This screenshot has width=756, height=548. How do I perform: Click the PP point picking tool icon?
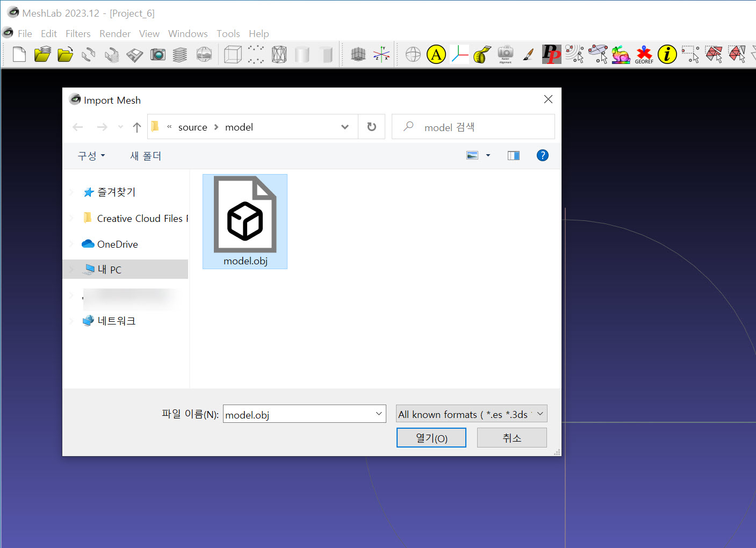point(551,54)
